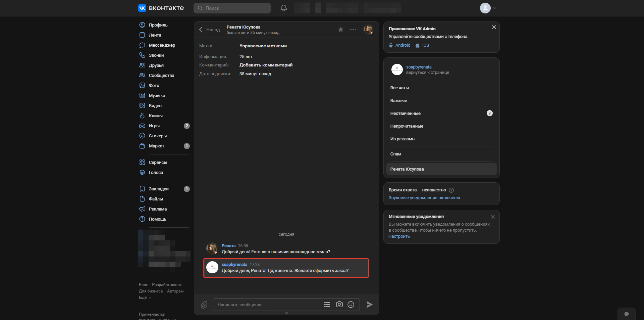Expand the Ещё footer menu
This screenshot has height=320, width=644.
click(x=145, y=298)
